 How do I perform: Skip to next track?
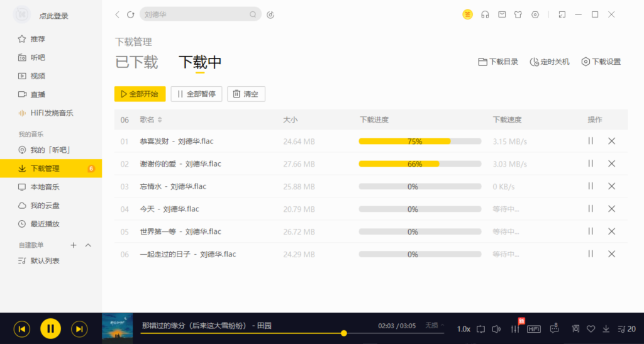(79, 329)
